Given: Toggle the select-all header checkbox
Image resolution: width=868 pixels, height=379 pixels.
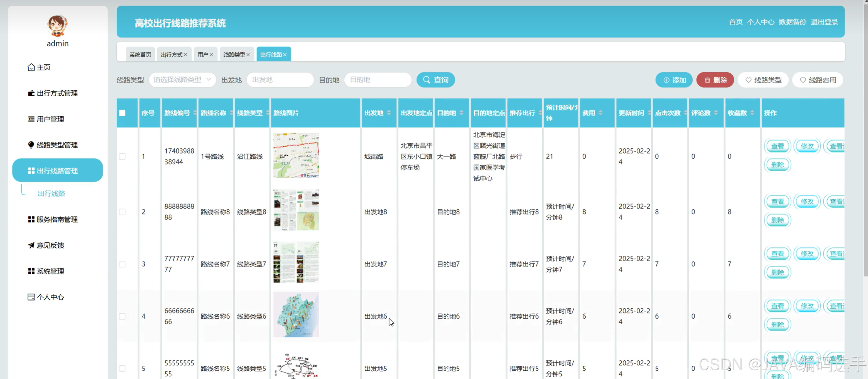Looking at the screenshot, I should pyautogui.click(x=122, y=113).
